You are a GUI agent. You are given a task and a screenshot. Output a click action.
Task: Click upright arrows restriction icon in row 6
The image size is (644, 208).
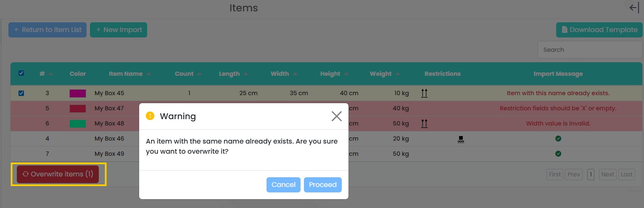click(x=424, y=124)
